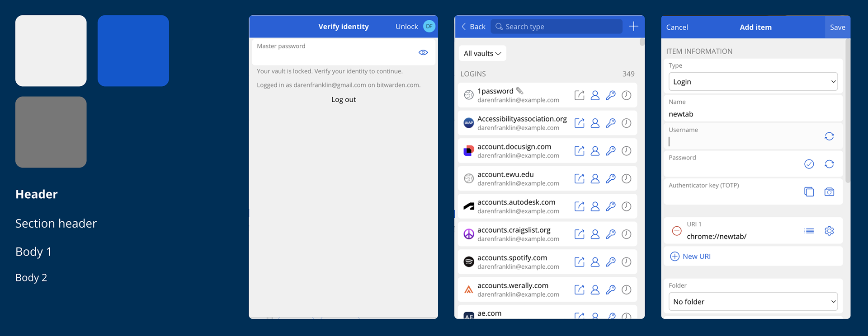This screenshot has width=868, height=336.
Task: Click the DF account avatar
Action: click(429, 26)
